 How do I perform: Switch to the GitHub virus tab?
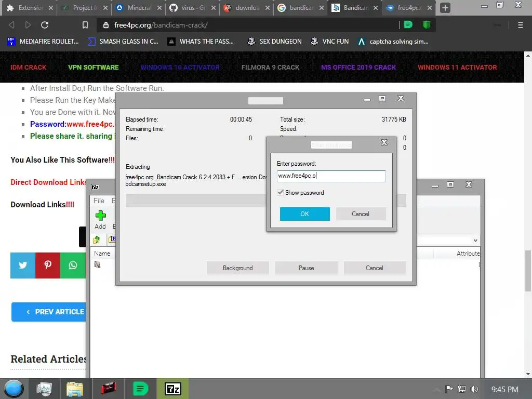tap(191, 7)
